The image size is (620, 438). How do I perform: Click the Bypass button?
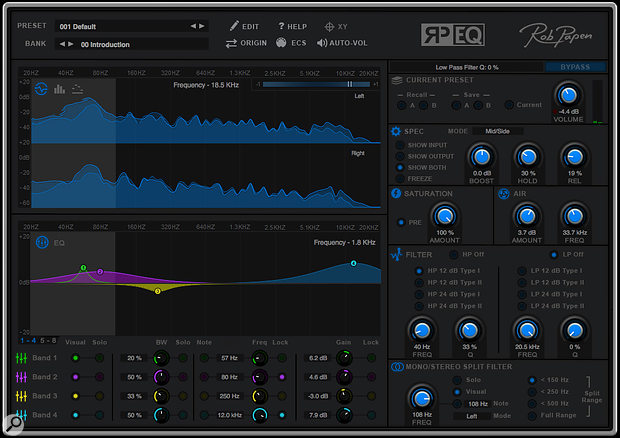click(x=575, y=67)
